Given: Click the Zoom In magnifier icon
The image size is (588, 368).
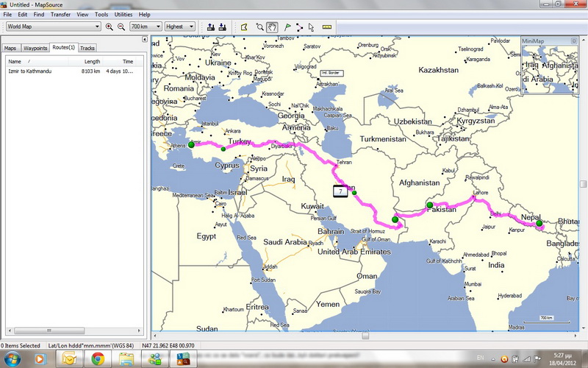Looking at the screenshot, I should [x=110, y=26].
